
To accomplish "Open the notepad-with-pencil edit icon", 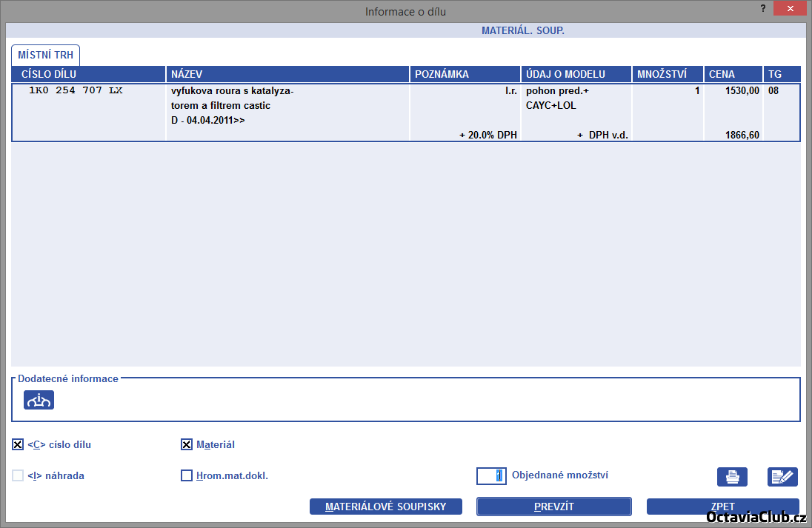I will tap(782, 477).
